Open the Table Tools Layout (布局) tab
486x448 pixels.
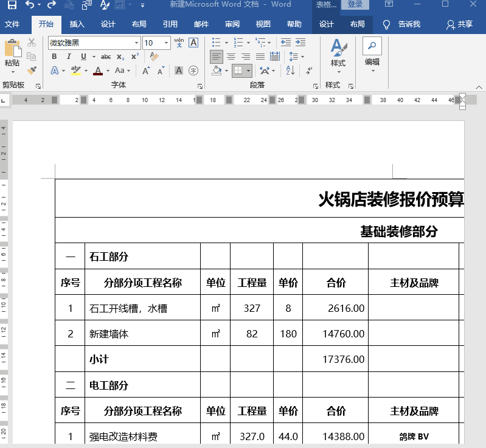coord(358,24)
